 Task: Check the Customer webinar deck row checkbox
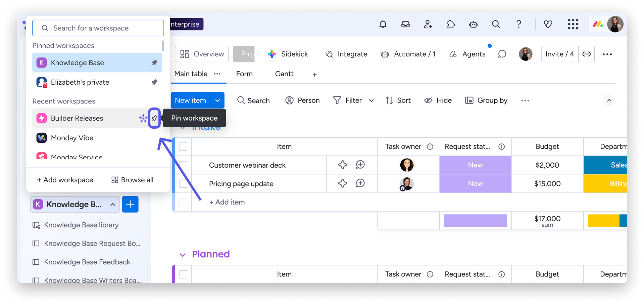pos(183,165)
